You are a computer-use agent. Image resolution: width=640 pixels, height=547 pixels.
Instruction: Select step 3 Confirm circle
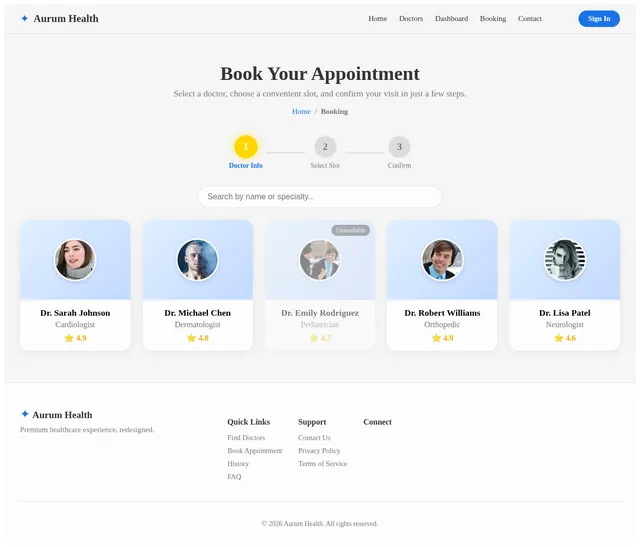pos(399,147)
